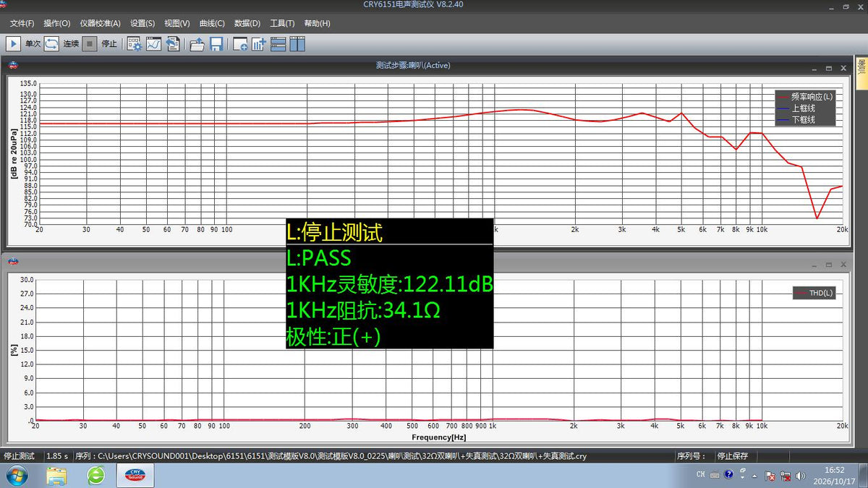The height and width of the screenshot is (488, 868).
Task: Open the 仪器校准(A) menu
Action: click(101, 23)
